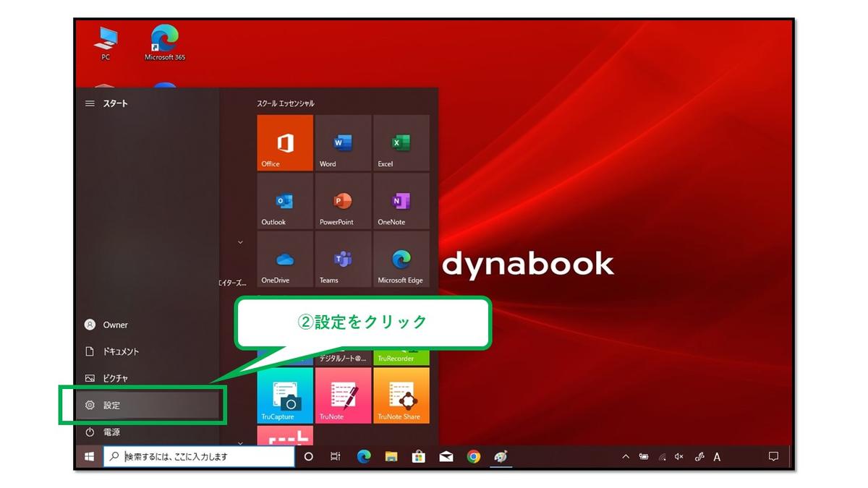This screenshot has height=488, width=868.
Task: Open the Power (電源) menu
Action: point(148,432)
